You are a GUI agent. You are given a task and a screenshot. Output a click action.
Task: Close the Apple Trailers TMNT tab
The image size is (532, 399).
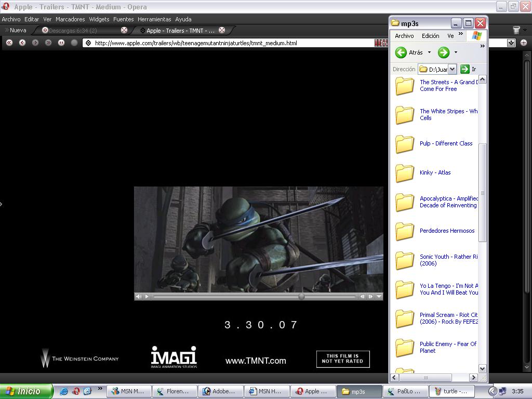(x=222, y=30)
